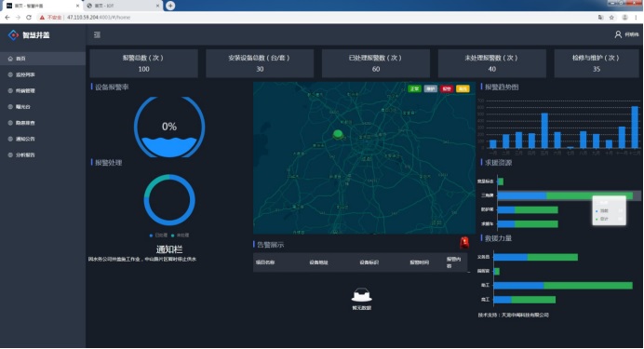
Task: Toggle the yellow map status filter
Action: point(463,88)
